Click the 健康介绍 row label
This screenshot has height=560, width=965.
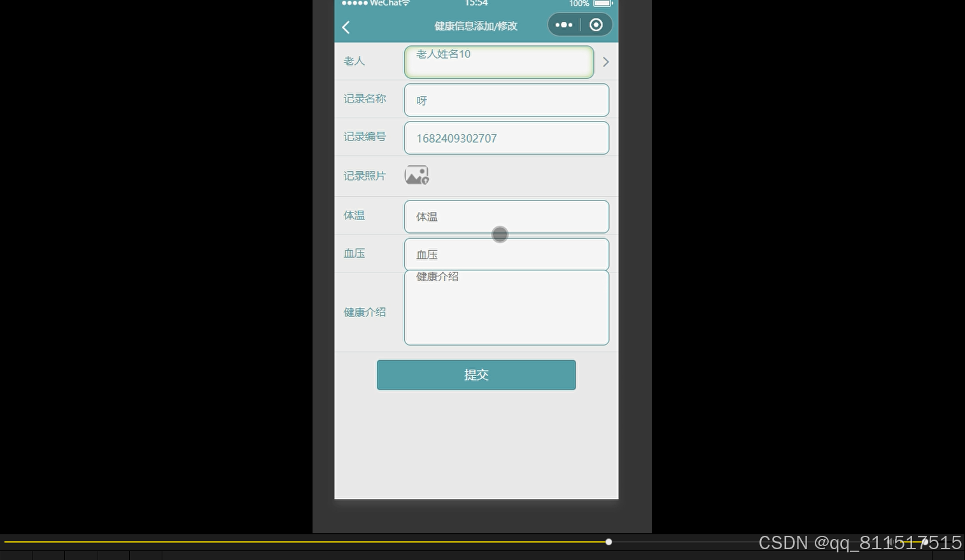(365, 312)
